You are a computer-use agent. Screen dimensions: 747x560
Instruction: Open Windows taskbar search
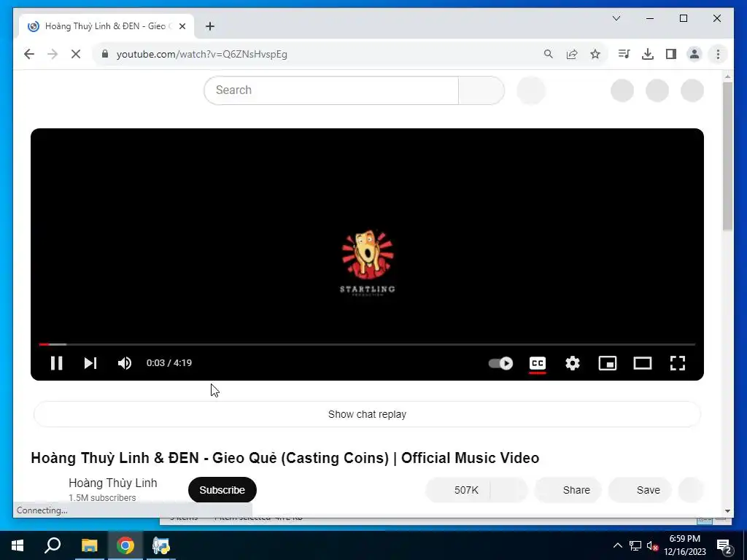tap(53, 545)
